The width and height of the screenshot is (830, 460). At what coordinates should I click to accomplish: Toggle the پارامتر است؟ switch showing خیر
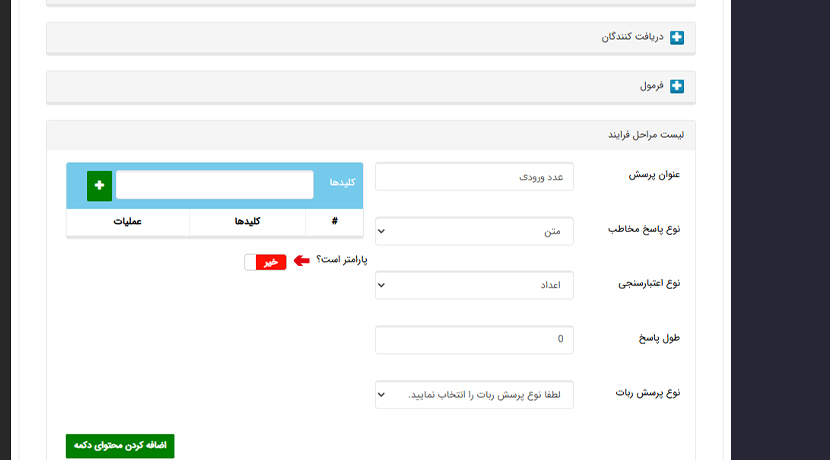pyautogui.click(x=265, y=262)
